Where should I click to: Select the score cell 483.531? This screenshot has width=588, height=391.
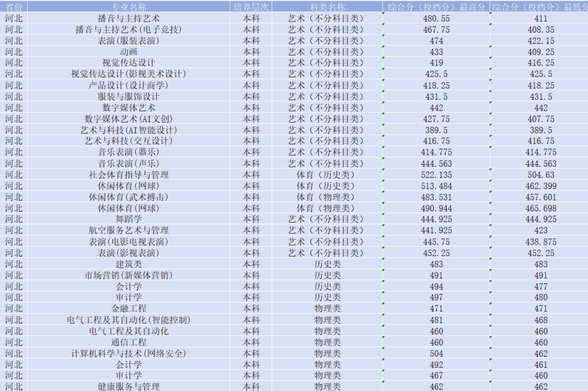436,197
